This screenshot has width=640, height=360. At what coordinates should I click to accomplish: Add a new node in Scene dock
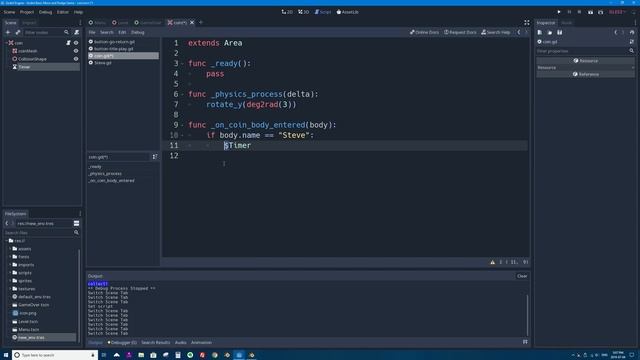pyautogui.click(x=8, y=32)
